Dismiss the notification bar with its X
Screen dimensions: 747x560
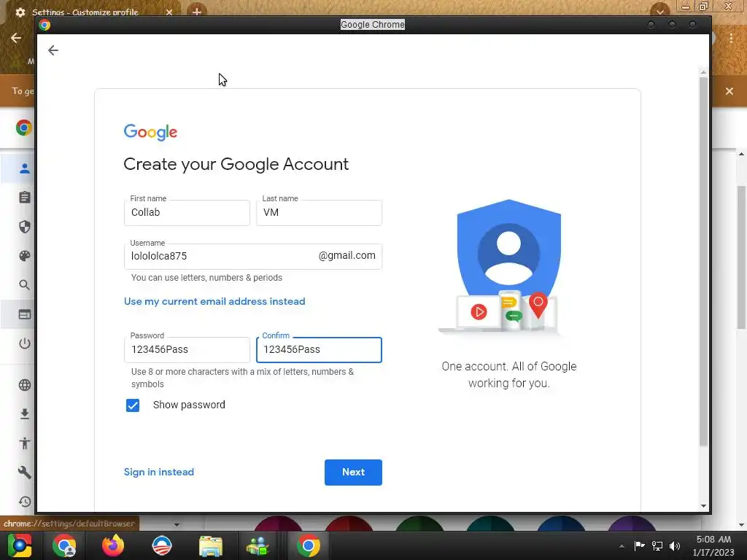[729, 91]
